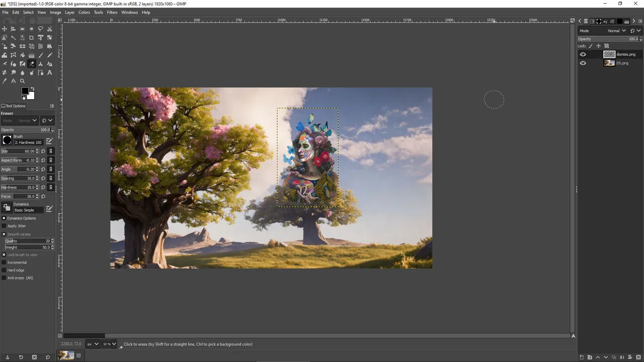Viewport: 644px width, 362px height.
Task: Select the Measure tool
Action: coord(13,81)
